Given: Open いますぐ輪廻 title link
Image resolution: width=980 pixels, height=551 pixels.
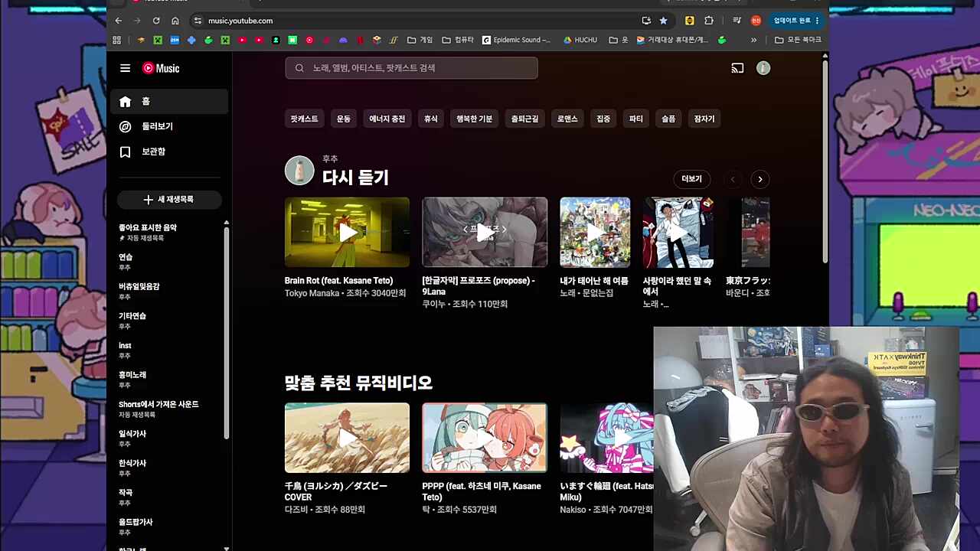Looking at the screenshot, I should 606,491.
